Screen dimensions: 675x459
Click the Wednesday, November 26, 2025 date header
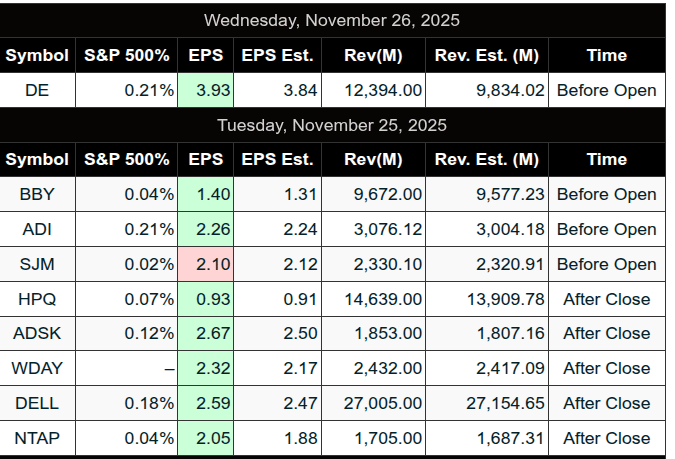point(332,20)
